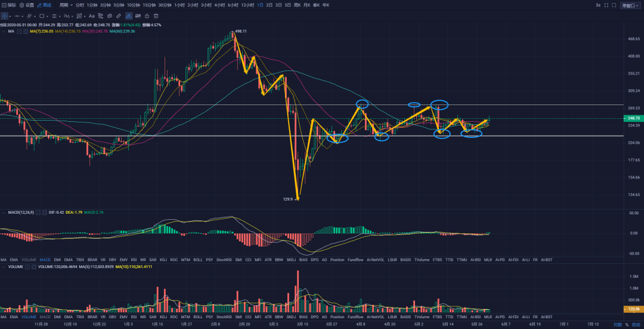Click the fullscreen expand icon top right
This screenshot has height=329, width=644.
point(606,5)
